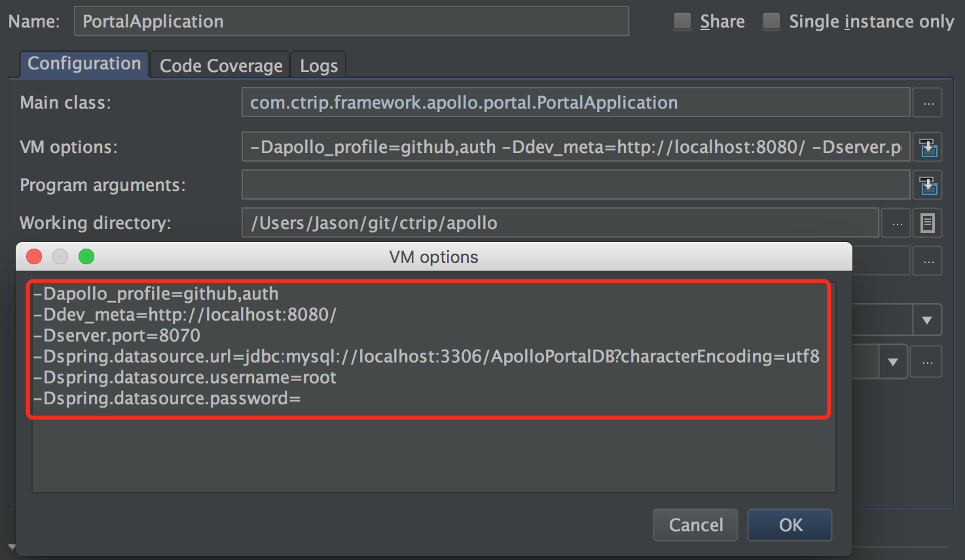The image size is (965, 560).
Task: Switch to the Code Coverage tab
Action: [x=219, y=65]
